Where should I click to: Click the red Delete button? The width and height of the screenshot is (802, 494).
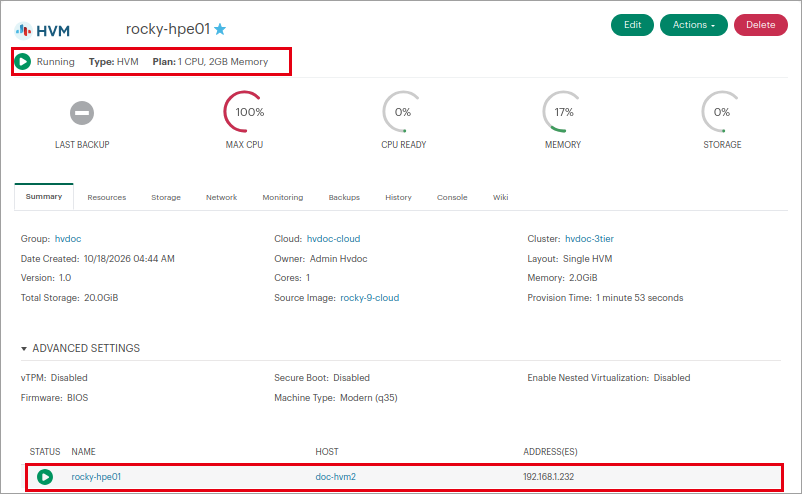point(761,25)
